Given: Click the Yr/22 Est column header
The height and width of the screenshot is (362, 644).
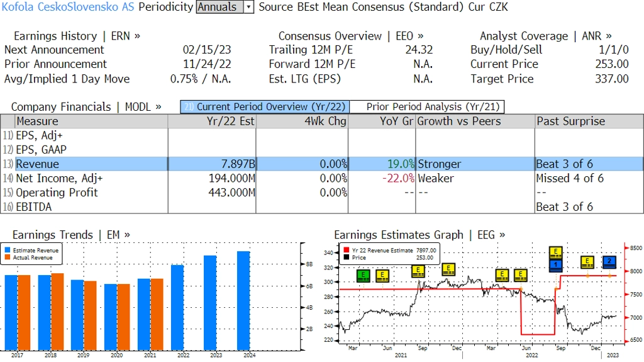Looking at the screenshot, I should 212,122.
